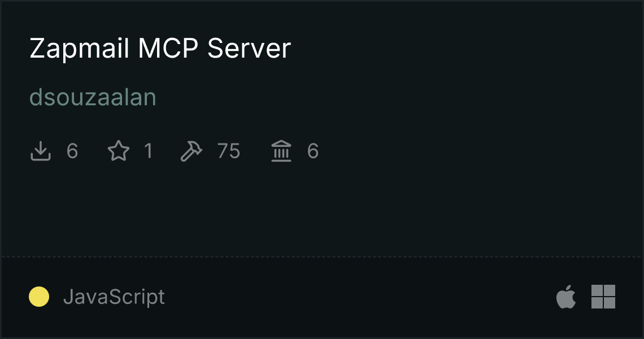Click the Apple macOS platform icon

[x=566, y=296]
